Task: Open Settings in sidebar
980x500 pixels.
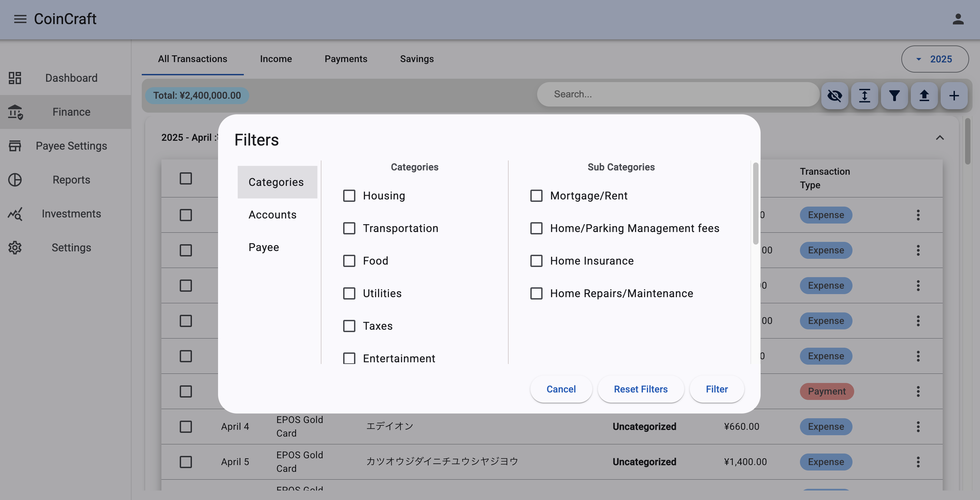Action: pos(65,248)
